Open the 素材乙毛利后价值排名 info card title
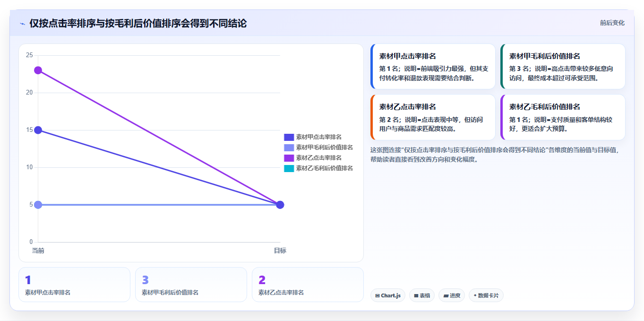Image resolution: width=644 pixels, height=321 pixels. pyautogui.click(x=545, y=107)
